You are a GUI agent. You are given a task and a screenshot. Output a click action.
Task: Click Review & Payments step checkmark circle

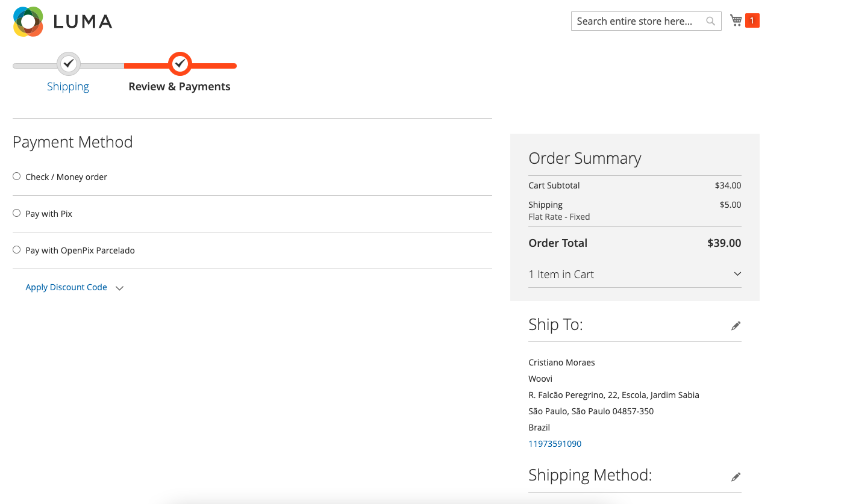pyautogui.click(x=180, y=63)
